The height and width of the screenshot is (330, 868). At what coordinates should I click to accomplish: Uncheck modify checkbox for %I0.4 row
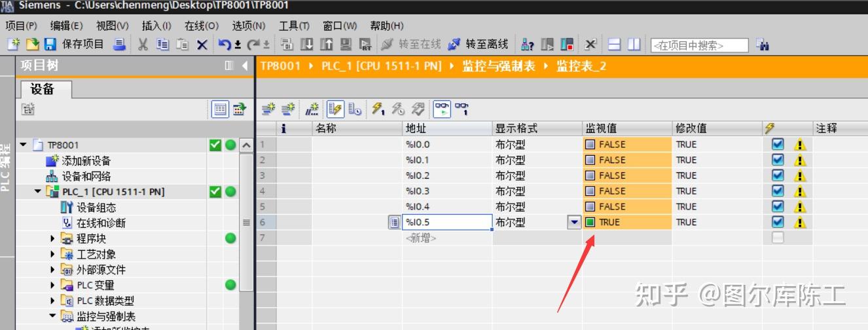click(x=778, y=206)
